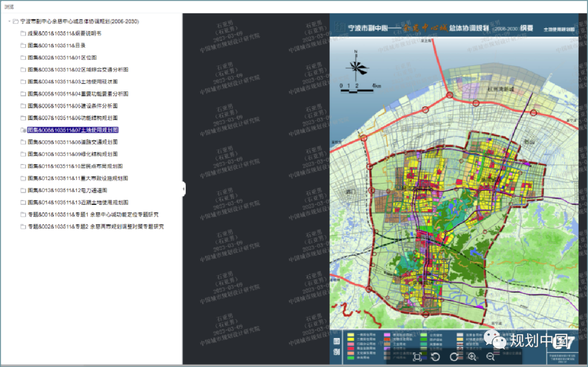Click folder icon beside 图集&006 05建设条件分析图
Image resolution: width=588 pixels, height=367 pixels.
[x=23, y=106]
